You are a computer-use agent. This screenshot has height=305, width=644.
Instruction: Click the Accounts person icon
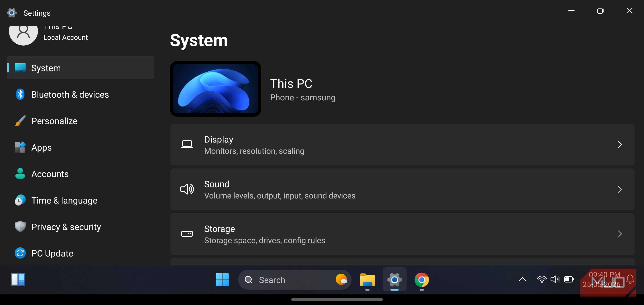[20, 174]
